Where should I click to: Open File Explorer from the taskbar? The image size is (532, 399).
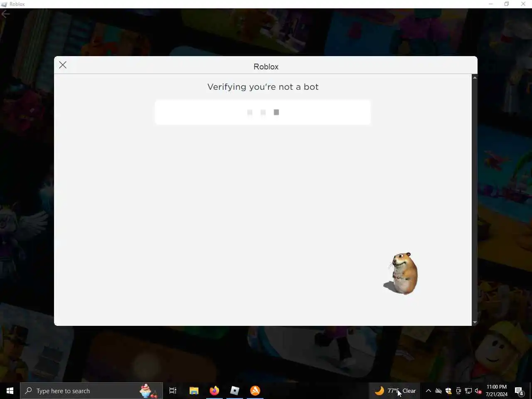click(x=194, y=391)
